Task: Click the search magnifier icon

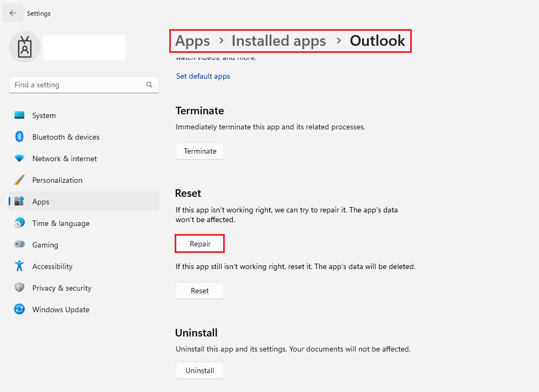Action: [x=149, y=85]
